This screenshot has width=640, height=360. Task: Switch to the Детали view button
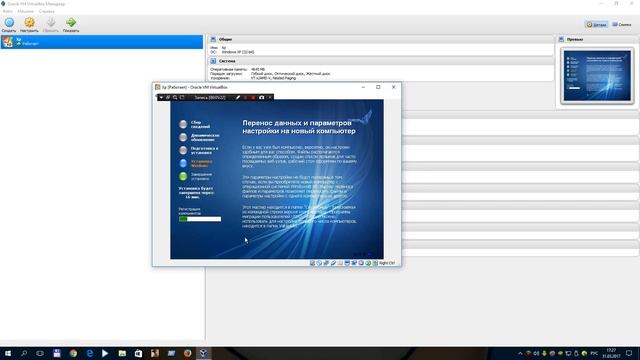click(596, 24)
